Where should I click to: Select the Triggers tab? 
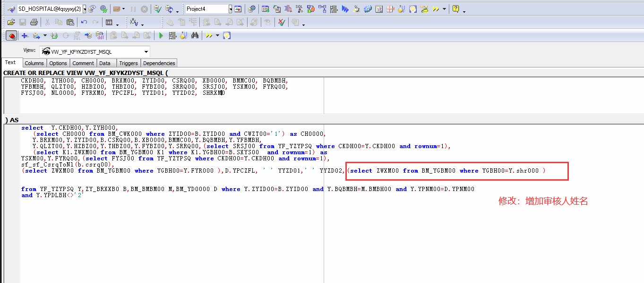pos(128,63)
